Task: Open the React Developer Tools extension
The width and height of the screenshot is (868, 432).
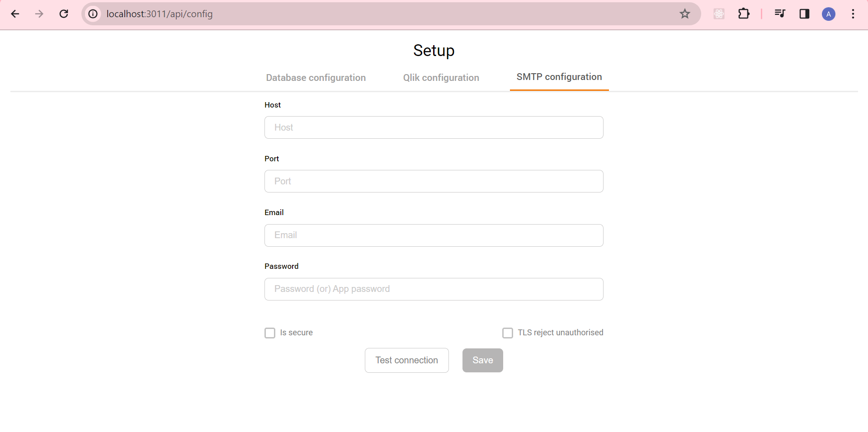Action: [x=719, y=14]
